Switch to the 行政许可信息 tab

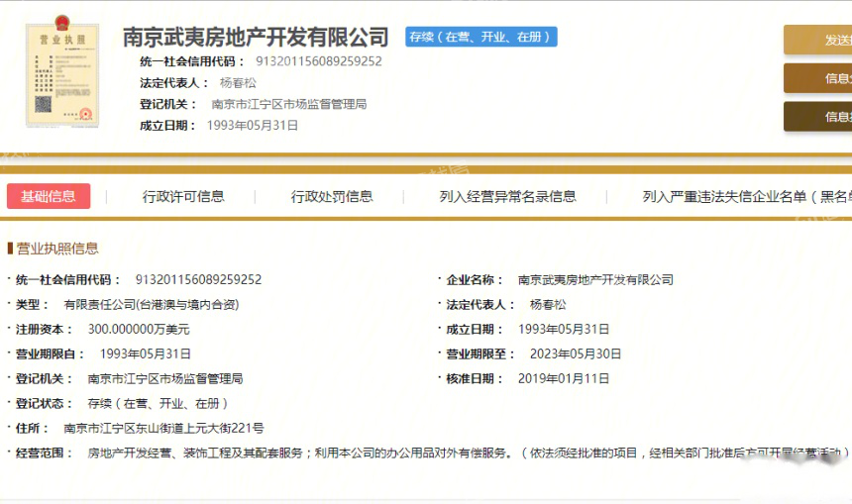183,197
